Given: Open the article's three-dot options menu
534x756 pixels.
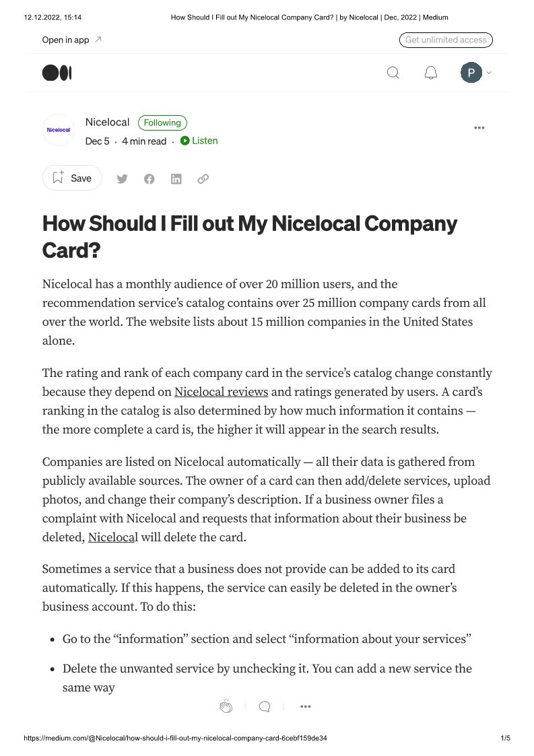Looking at the screenshot, I should point(479,128).
